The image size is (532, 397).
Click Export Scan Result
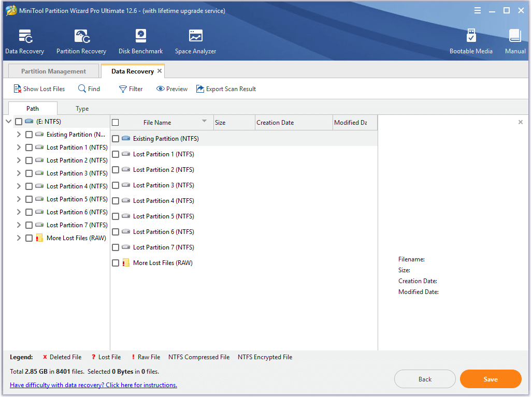[x=226, y=89]
